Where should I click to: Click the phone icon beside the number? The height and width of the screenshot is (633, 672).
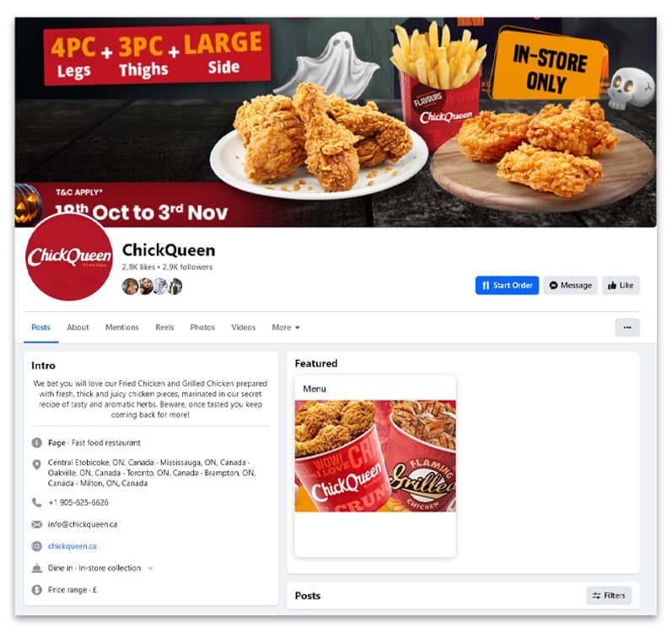tap(37, 502)
